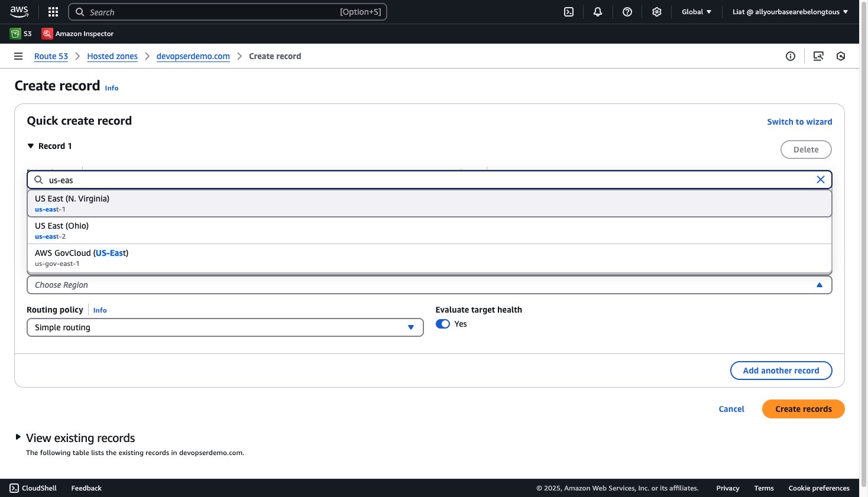This screenshot has height=497, width=868.
Task: Open the info panel icon
Action: pyautogui.click(x=791, y=56)
